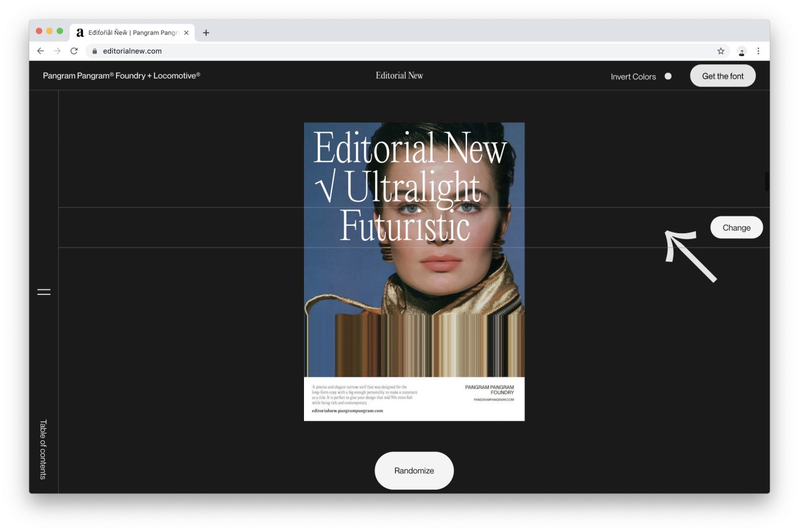The width and height of the screenshot is (799, 532).
Task: Click the poster word 'Futuristic'
Action: pos(404,226)
